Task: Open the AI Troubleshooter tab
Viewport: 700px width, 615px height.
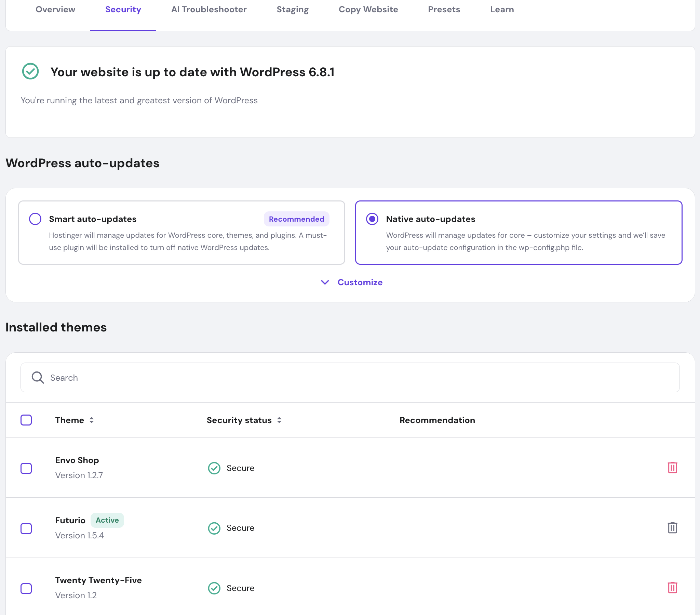Action: tap(209, 9)
